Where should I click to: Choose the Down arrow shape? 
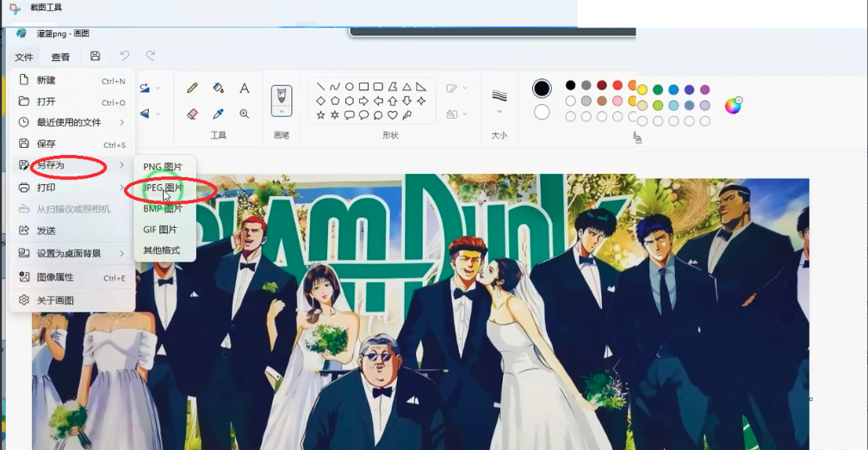406,102
